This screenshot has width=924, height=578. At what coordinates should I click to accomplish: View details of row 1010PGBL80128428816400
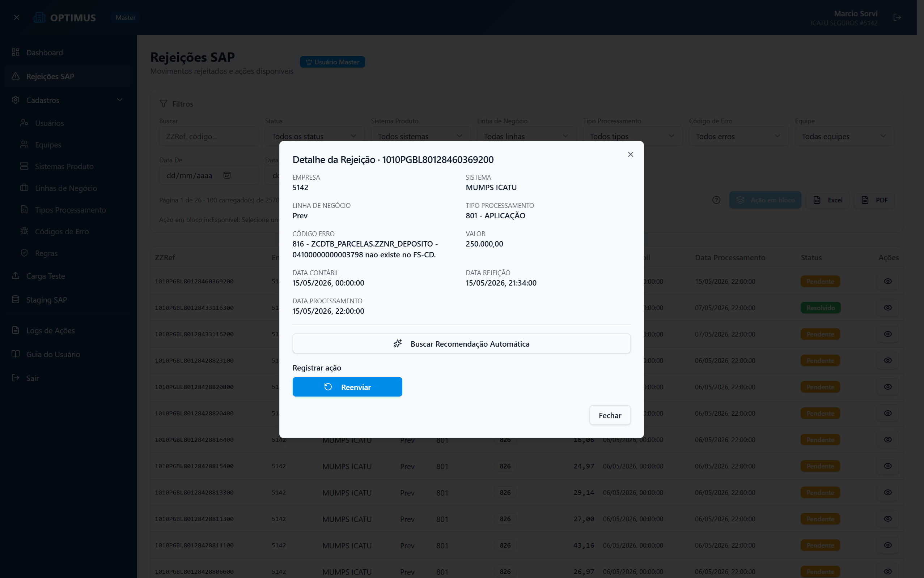888,440
